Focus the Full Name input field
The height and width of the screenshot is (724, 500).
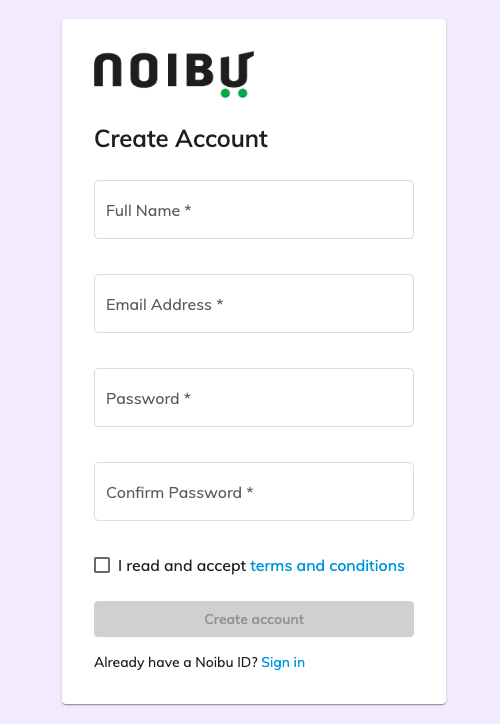tap(254, 210)
